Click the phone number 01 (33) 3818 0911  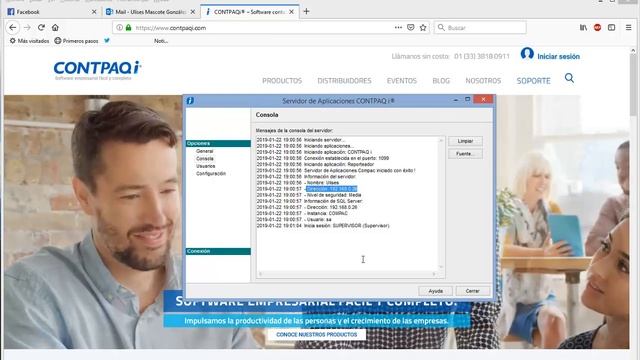[482, 56]
